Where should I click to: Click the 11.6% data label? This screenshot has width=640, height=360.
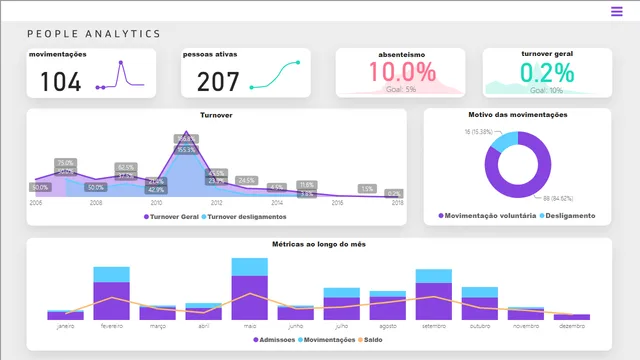tap(307, 185)
